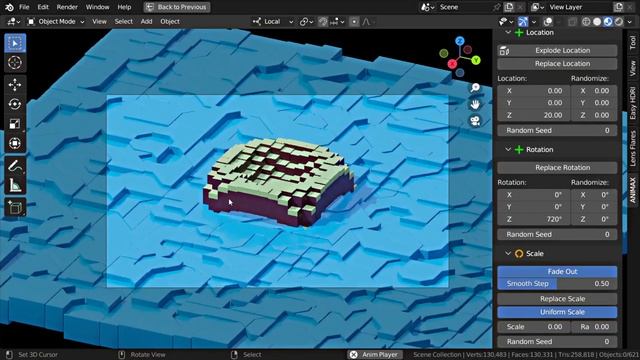Click the new scene icon beside Scene
Image resolution: width=640 pixels, height=360 pixels.
(x=509, y=7)
